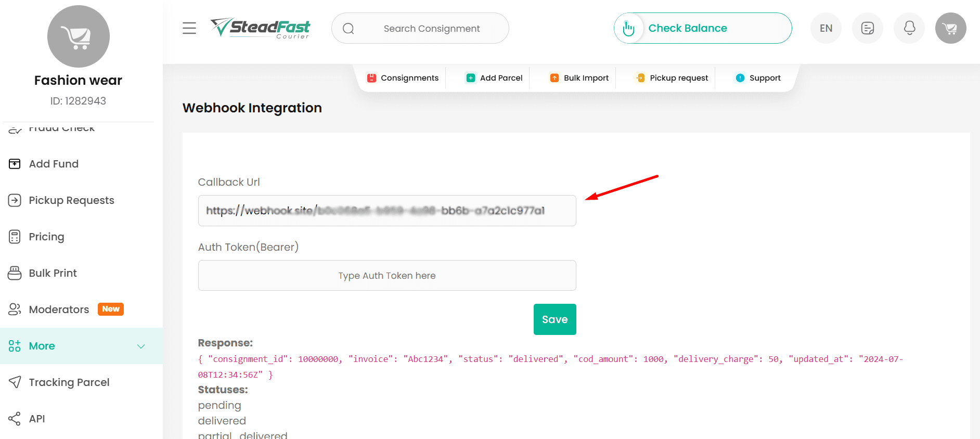Focus the Callback Url field
The height and width of the screenshot is (439, 980).
[387, 211]
